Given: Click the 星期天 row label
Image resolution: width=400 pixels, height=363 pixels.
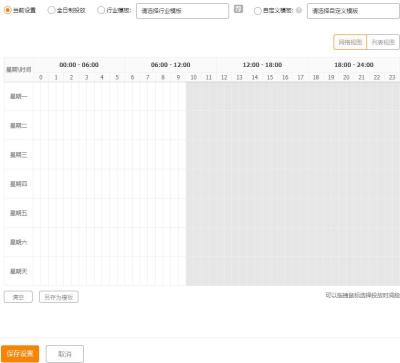Looking at the screenshot, I should click(19, 271).
